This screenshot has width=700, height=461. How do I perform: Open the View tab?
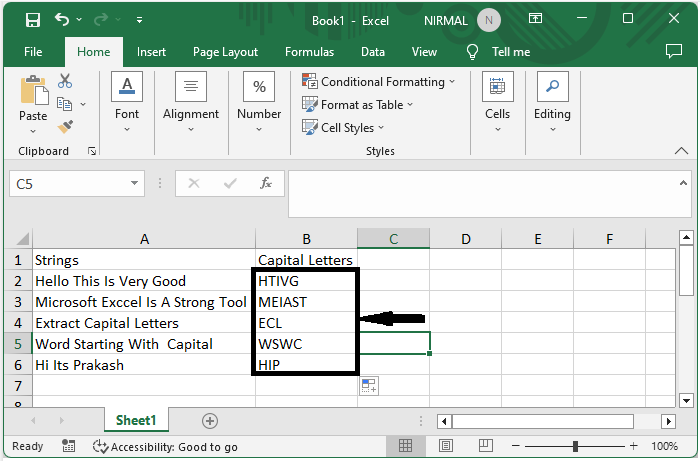pos(424,52)
